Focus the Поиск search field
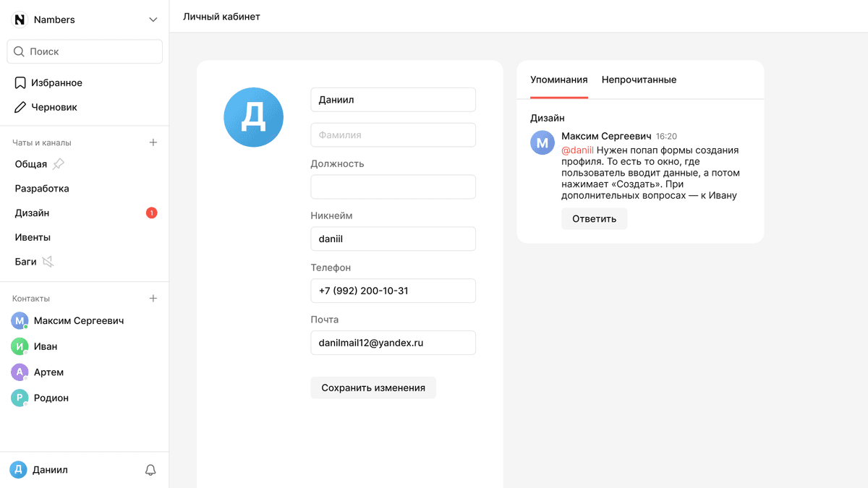Viewport: 868px width, 488px height. [85, 51]
